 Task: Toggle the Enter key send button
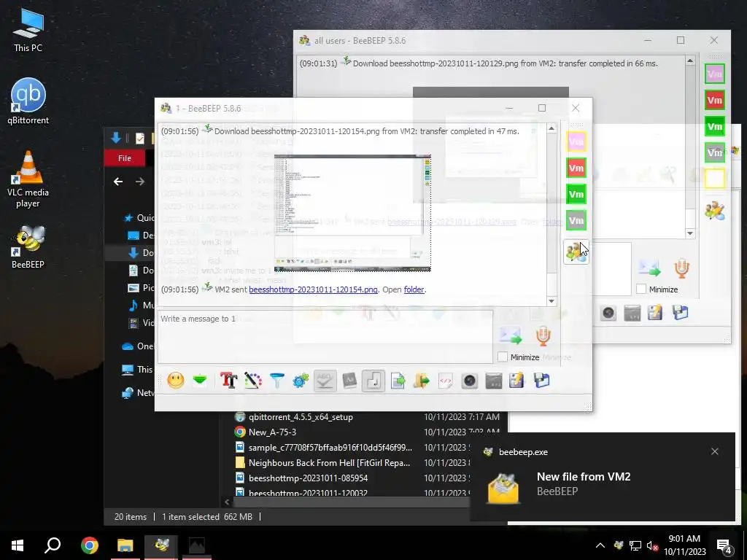[x=373, y=381]
